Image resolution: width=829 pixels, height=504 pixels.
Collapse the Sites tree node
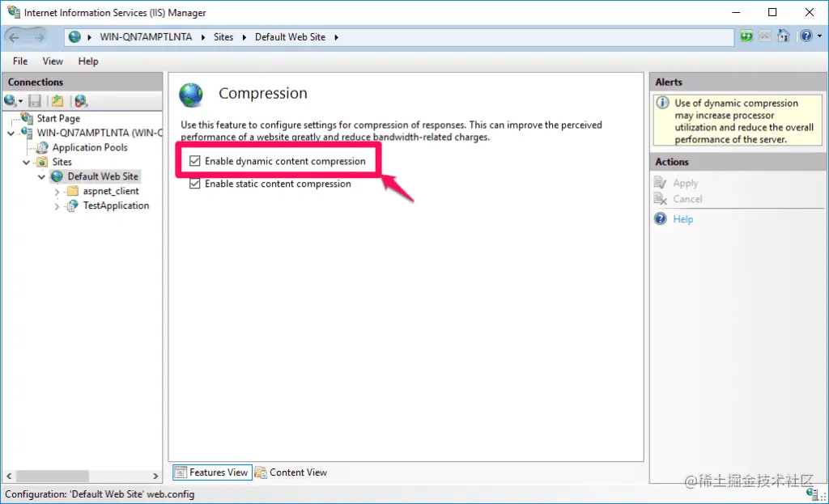[27, 162]
